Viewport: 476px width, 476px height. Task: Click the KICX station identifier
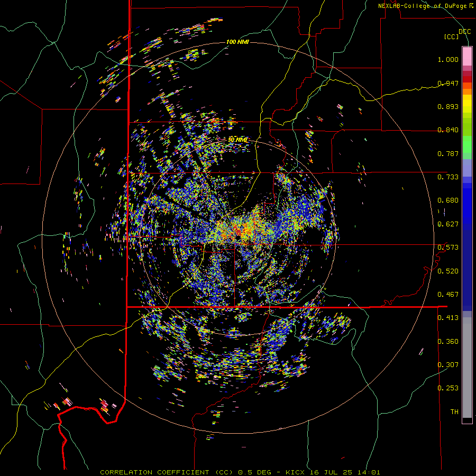pos(295,472)
